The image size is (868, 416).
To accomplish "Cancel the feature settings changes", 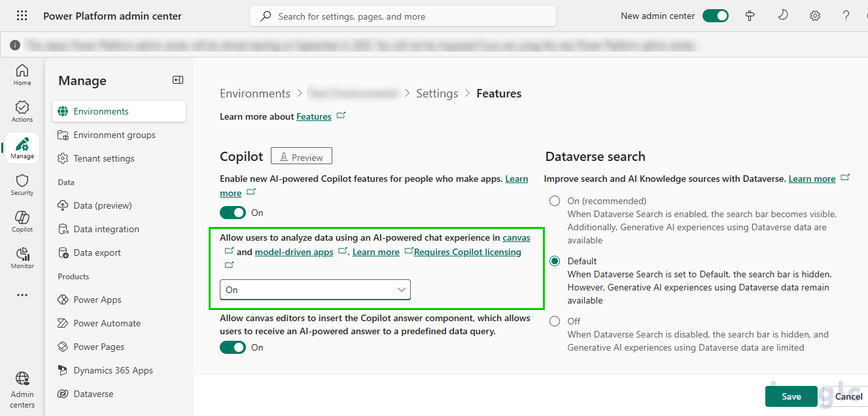I will [x=848, y=396].
